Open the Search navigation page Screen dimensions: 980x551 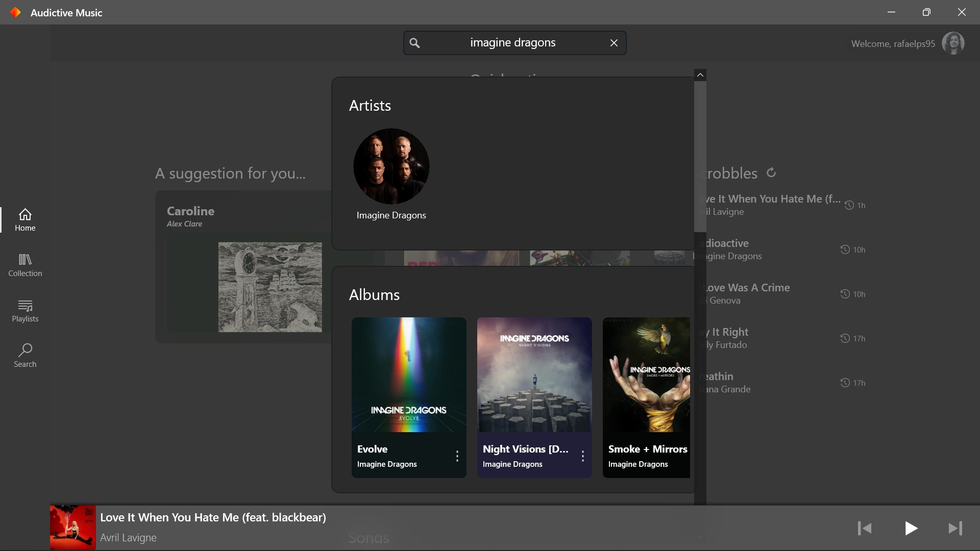(x=25, y=356)
